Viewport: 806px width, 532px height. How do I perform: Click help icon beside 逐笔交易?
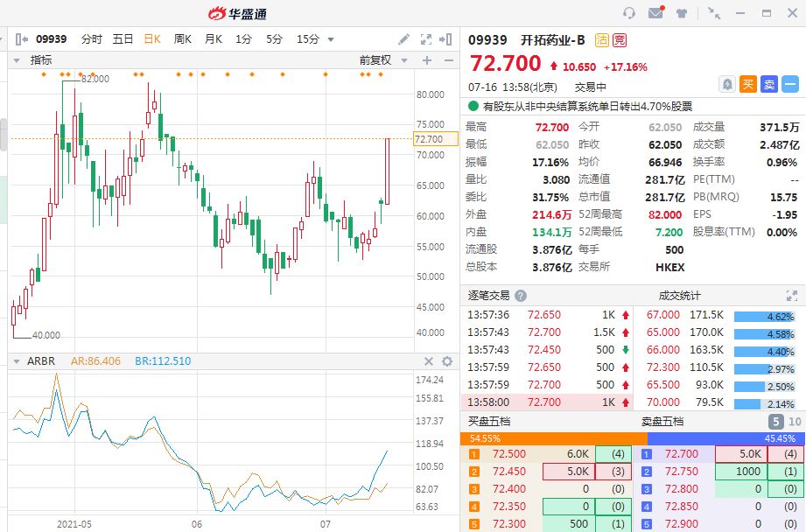pyautogui.click(x=521, y=296)
